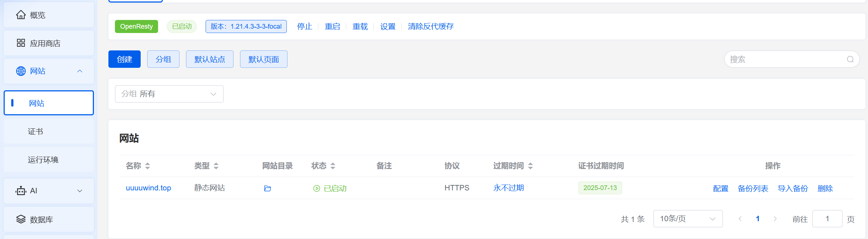Open 概览 in the sidebar
Screen dimensions: 868x239
49,15
